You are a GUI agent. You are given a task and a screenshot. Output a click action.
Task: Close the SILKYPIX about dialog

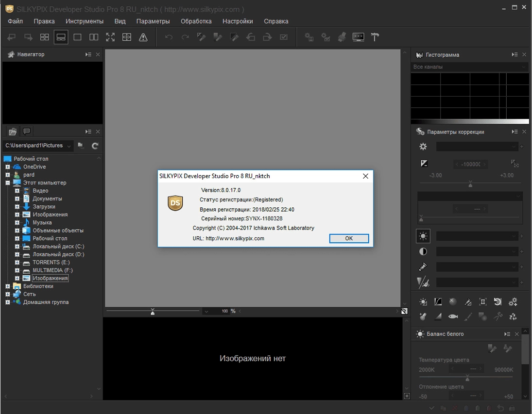(365, 176)
